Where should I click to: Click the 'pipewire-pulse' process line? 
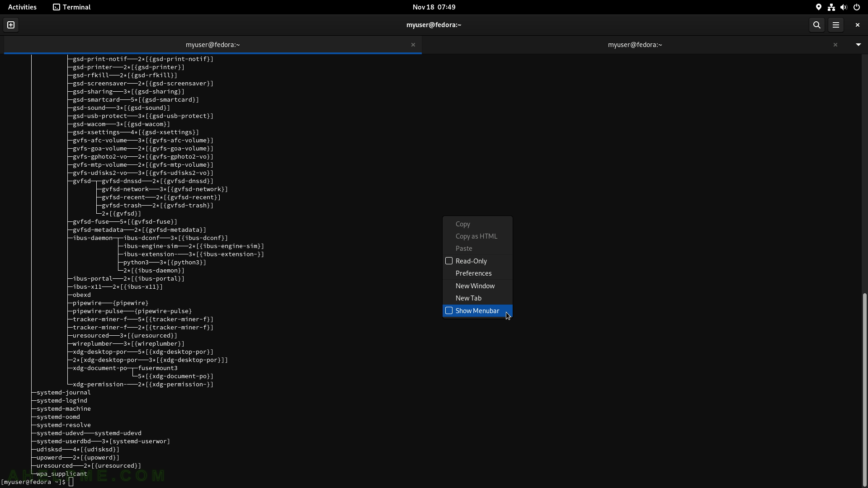point(132,311)
